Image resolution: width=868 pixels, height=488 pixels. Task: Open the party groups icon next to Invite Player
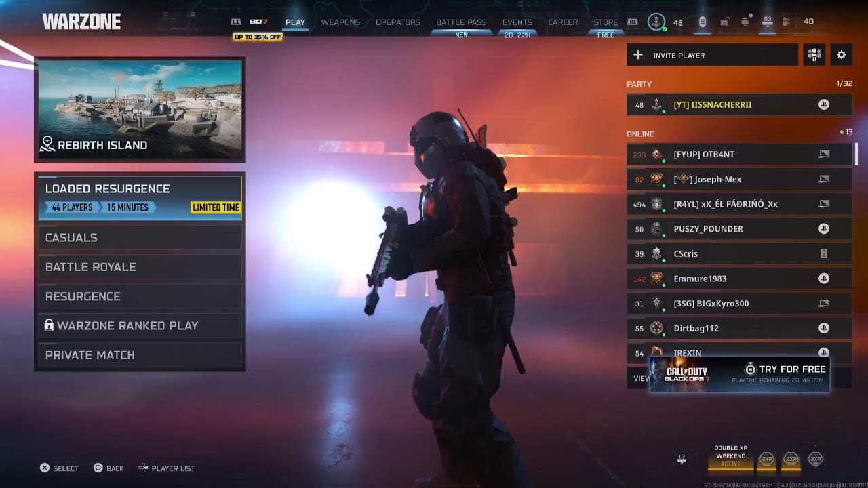coord(814,55)
